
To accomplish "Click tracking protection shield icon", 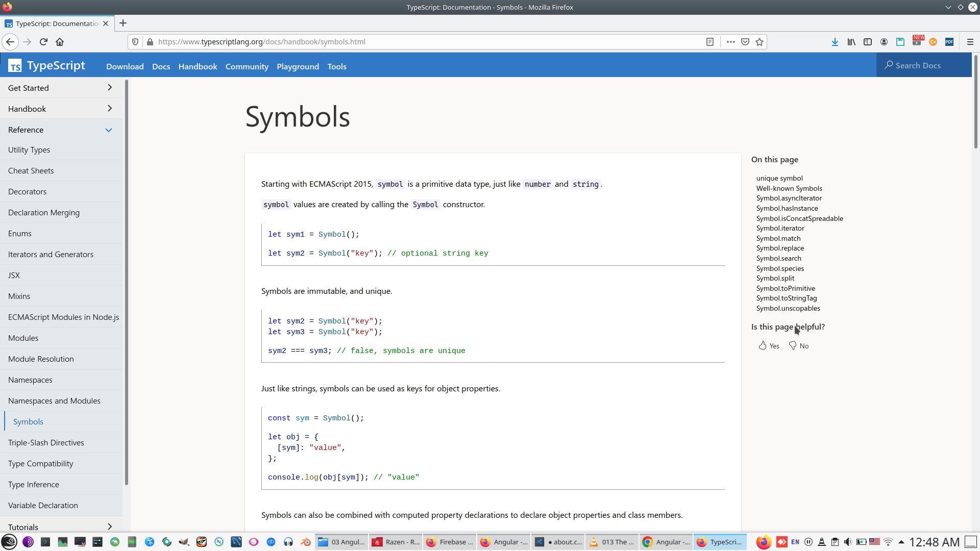I will pyautogui.click(x=135, y=42).
